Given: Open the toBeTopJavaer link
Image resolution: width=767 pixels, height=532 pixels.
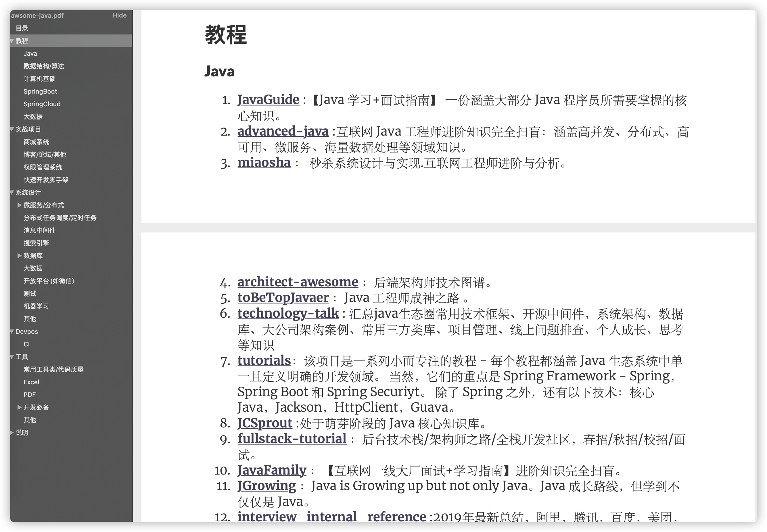Looking at the screenshot, I should pos(283,298).
